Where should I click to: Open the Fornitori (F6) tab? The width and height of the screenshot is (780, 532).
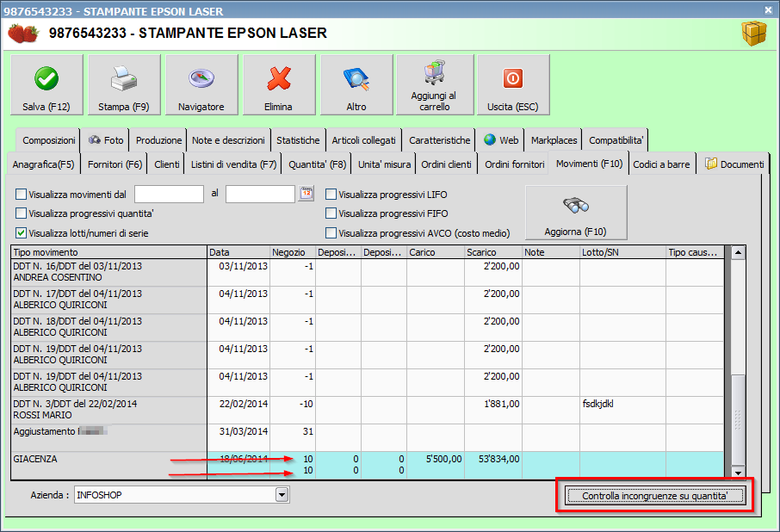coord(115,164)
